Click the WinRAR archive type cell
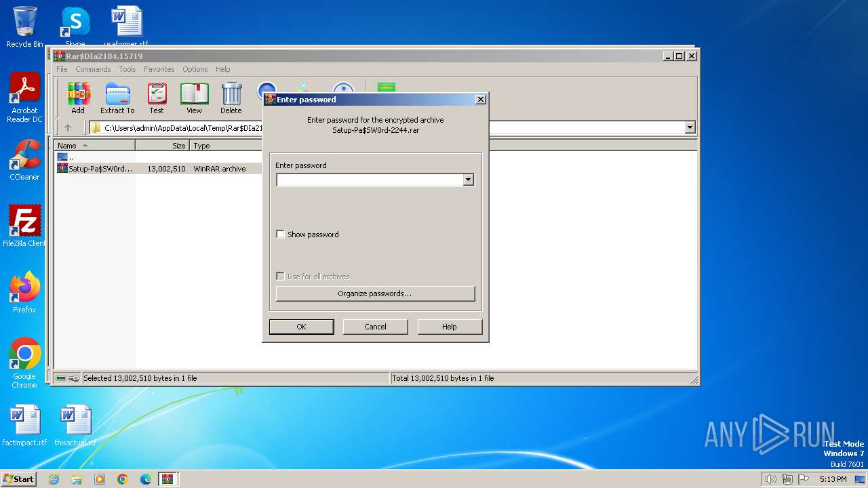Image resolution: width=868 pixels, height=488 pixels. click(220, 169)
